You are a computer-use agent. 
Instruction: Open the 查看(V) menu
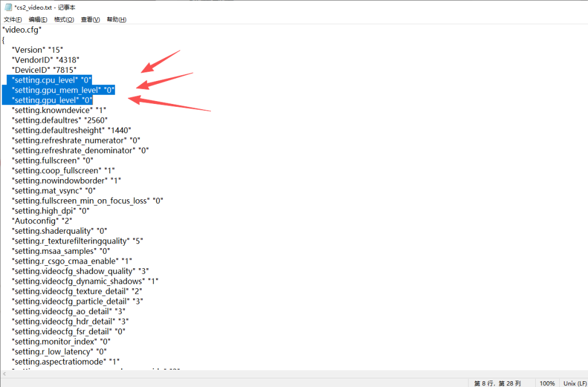90,20
